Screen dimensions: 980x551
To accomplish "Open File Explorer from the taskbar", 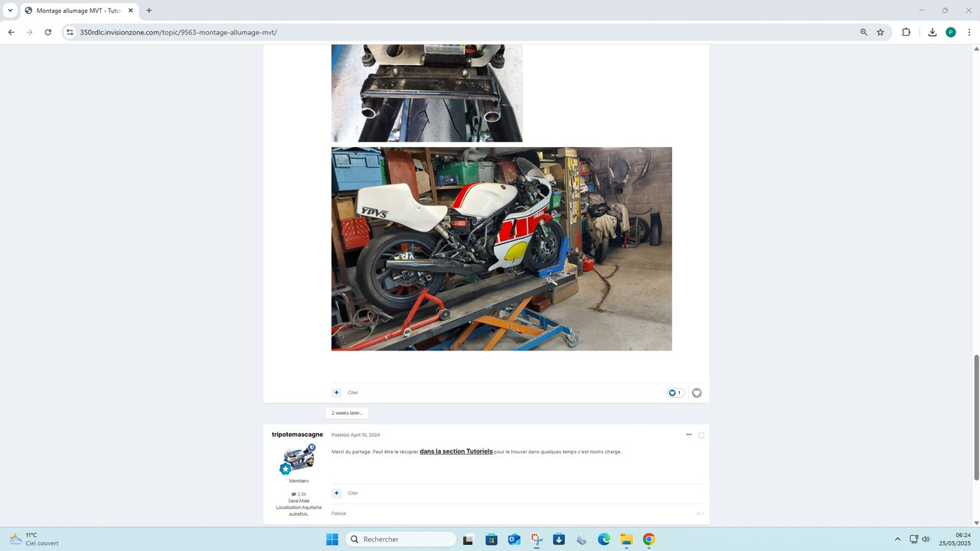I will (x=626, y=540).
